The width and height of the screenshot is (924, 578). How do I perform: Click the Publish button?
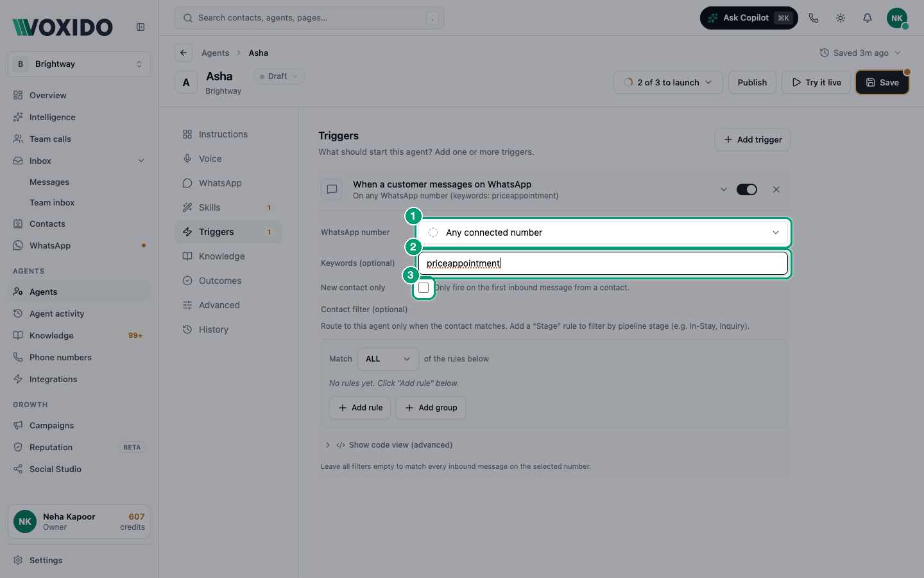pos(752,82)
